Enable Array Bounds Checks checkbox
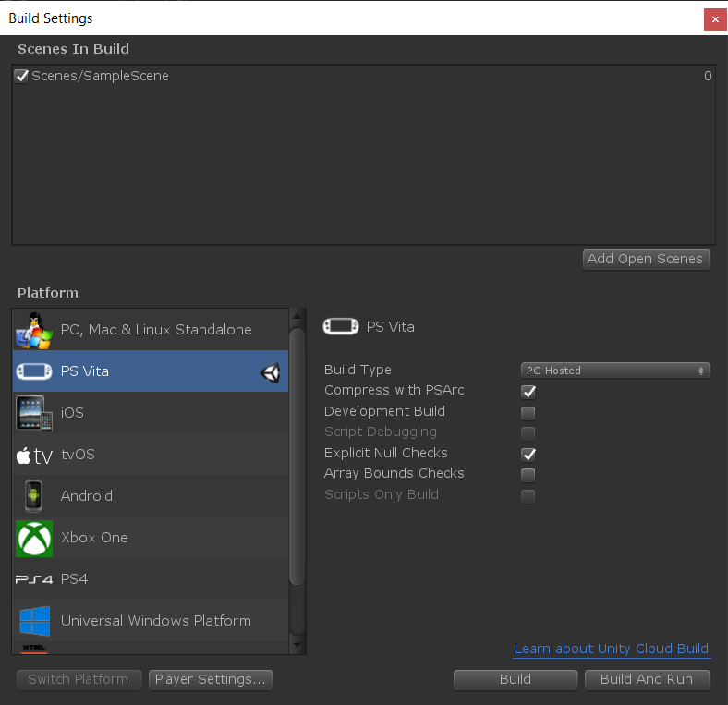This screenshot has height=705, width=728. click(528, 475)
